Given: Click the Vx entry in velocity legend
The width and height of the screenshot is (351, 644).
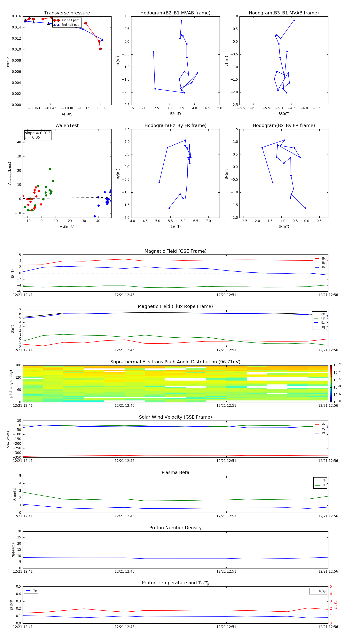Looking at the screenshot, I should [x=320, y=424].
